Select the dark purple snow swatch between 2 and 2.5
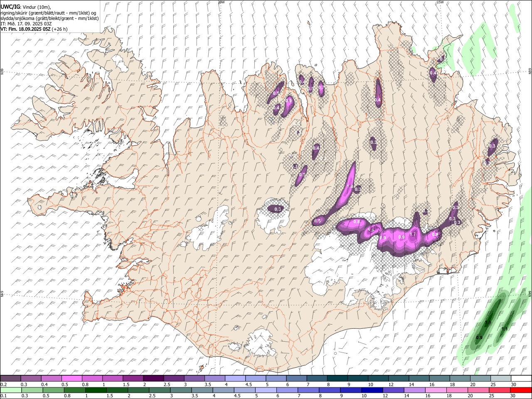 153,378
